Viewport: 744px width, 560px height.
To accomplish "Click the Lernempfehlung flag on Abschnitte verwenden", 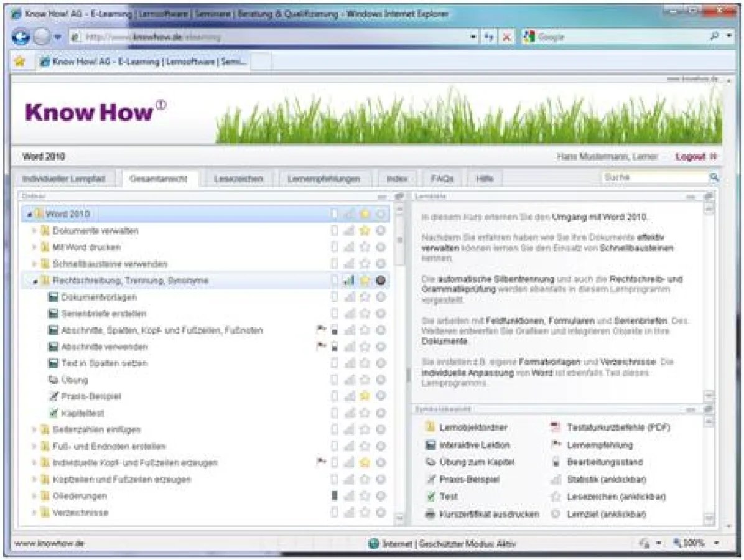I will pos(319,347).
